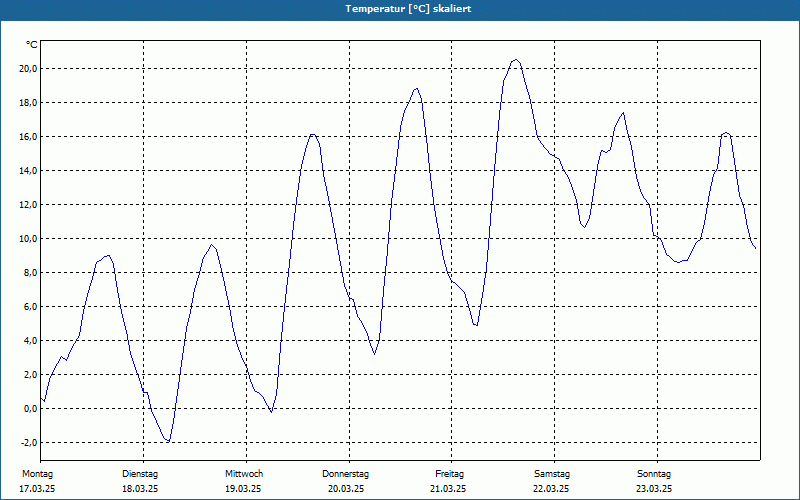This screenshot has width=800, height=500.
Task: Click the date 18.03.25
Action: click(140, 489)
